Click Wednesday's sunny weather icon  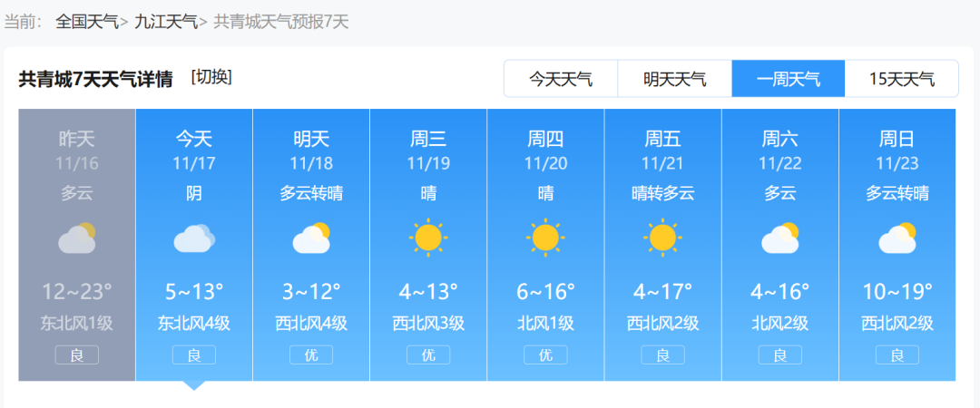click(x=428, y=238)
